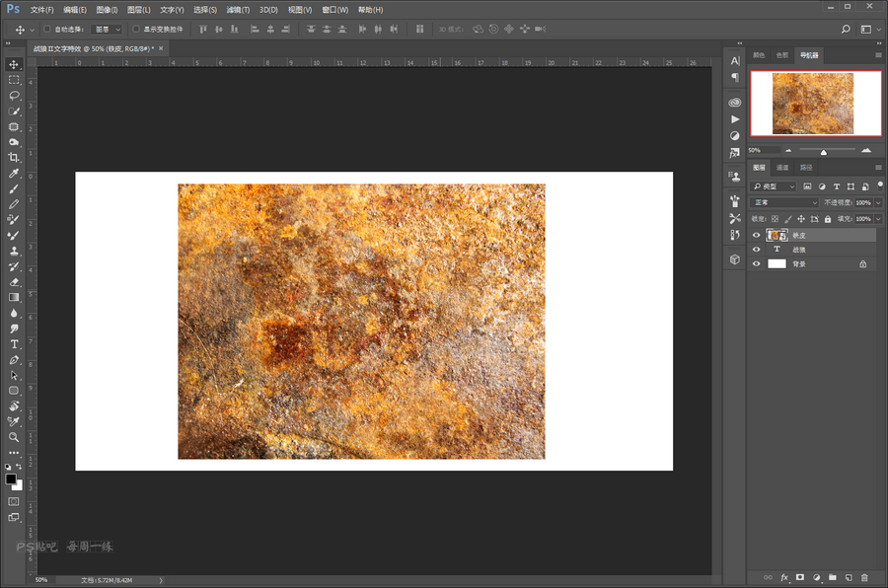Viewport: 888px width, 588px height.
Task: Switch to the 通道 tab
Action: (782, 168)
